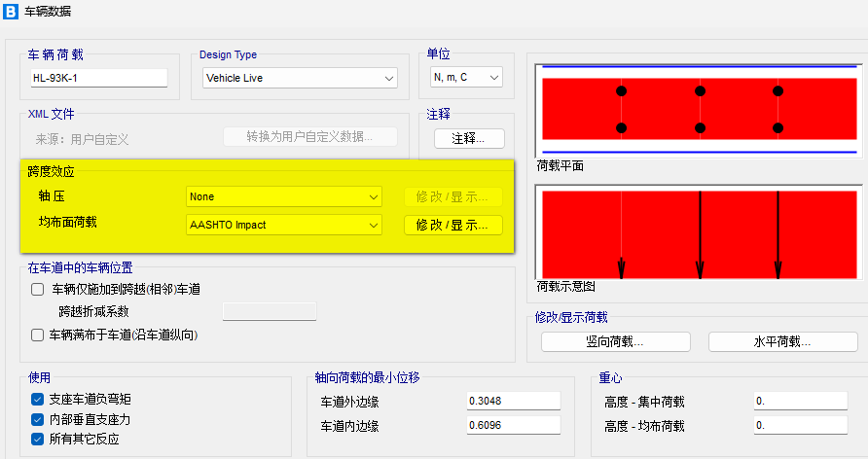868x459 pixels.
Task: Open the 均布面荷载 AASHTO Impact dropdown
Action: (284, 225)
